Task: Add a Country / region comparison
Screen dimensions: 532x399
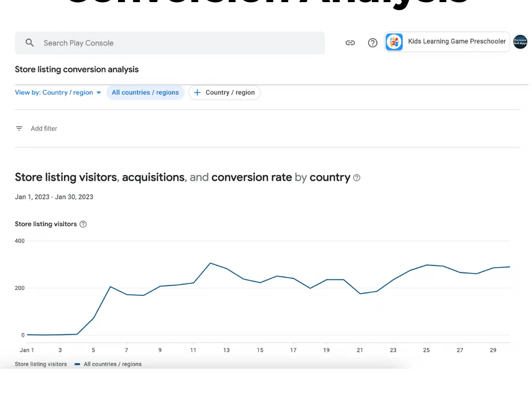Action: point(225,93)
